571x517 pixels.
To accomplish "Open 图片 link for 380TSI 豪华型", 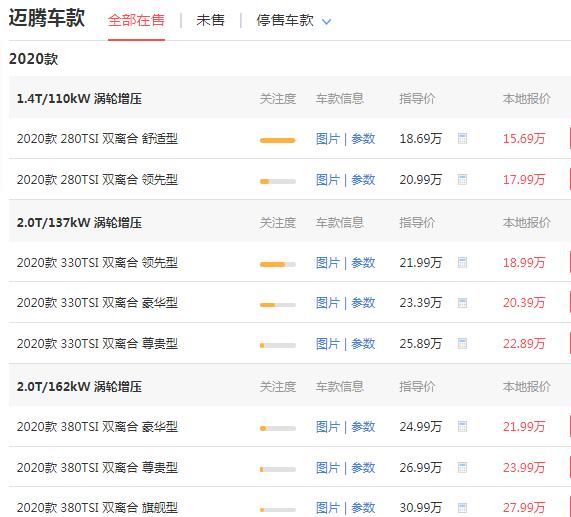I will pyautogui.click(x=328, y=426).
